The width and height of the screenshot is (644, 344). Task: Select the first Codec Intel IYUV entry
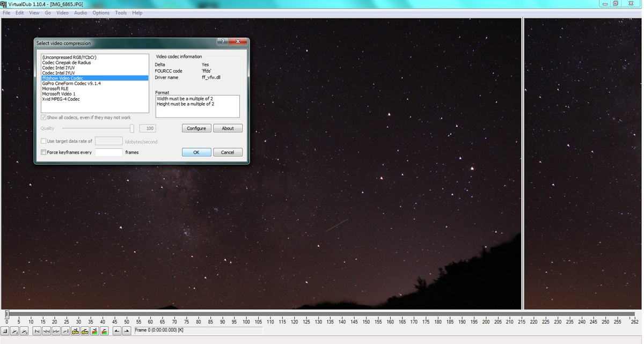(x=95, y=68)
